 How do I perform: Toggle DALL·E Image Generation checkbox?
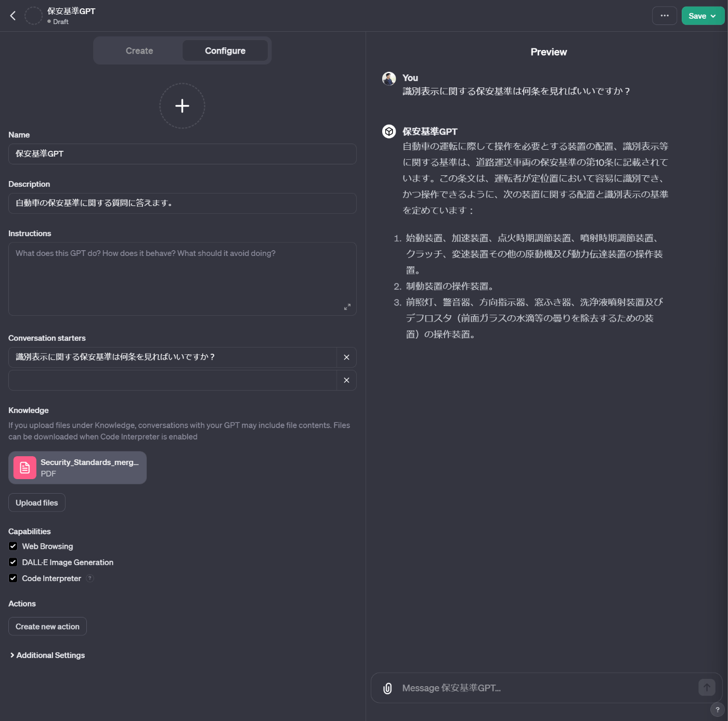click(x=13, y=562)
